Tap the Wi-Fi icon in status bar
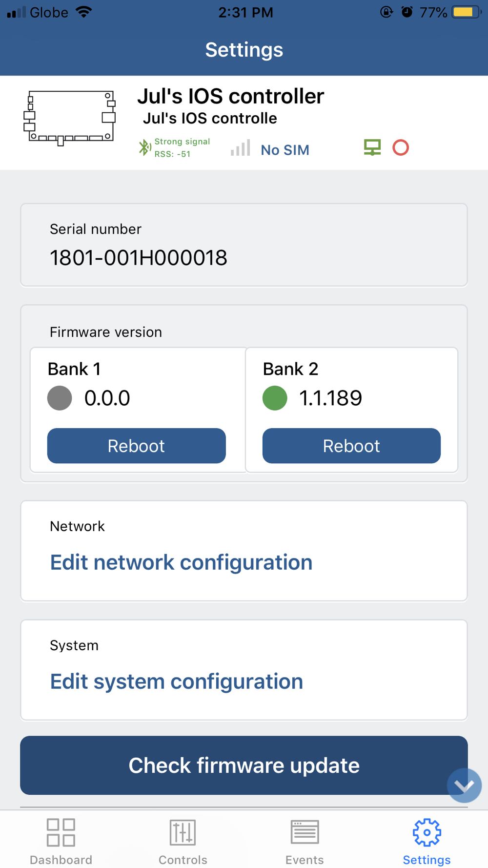This screenshot has height=868, width=488. (84, 12)
